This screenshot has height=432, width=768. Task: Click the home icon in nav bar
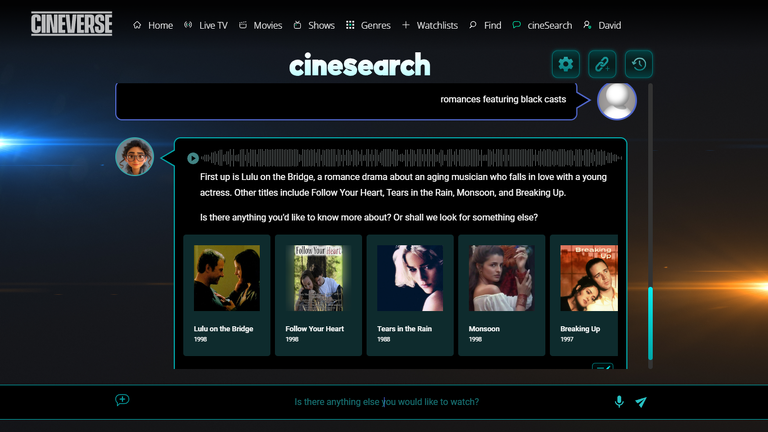pos(137,25)
